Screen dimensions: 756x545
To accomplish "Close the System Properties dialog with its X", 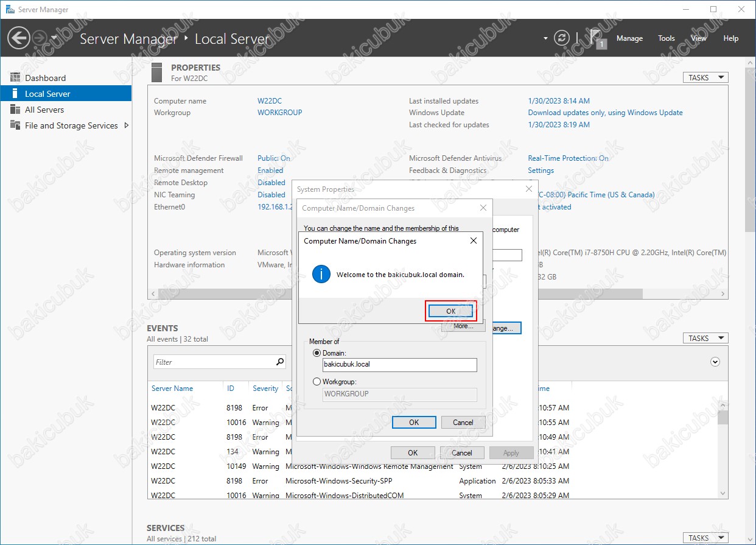I will click(529, 189).
